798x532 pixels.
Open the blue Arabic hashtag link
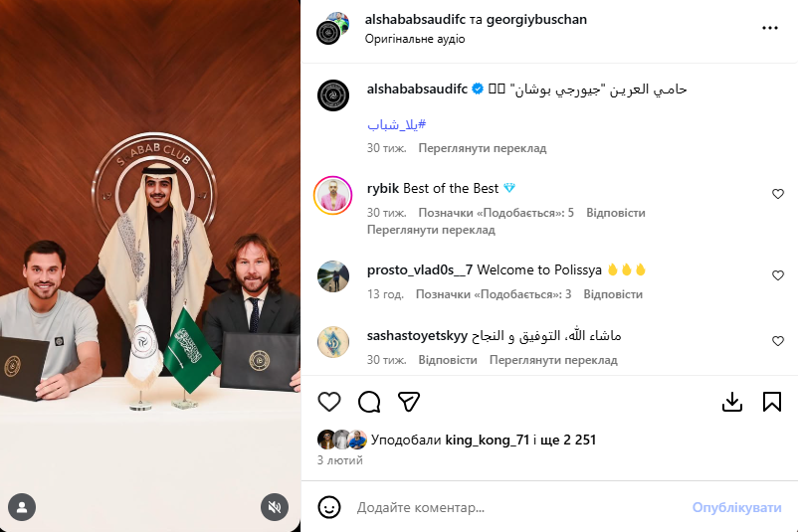click(x=396, y=124)
